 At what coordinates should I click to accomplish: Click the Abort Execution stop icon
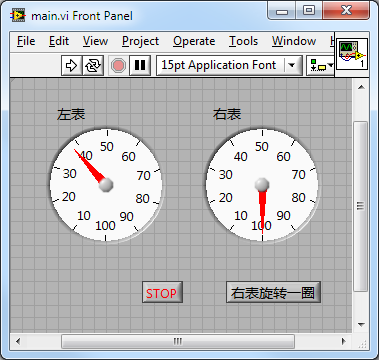pos(118,65)
